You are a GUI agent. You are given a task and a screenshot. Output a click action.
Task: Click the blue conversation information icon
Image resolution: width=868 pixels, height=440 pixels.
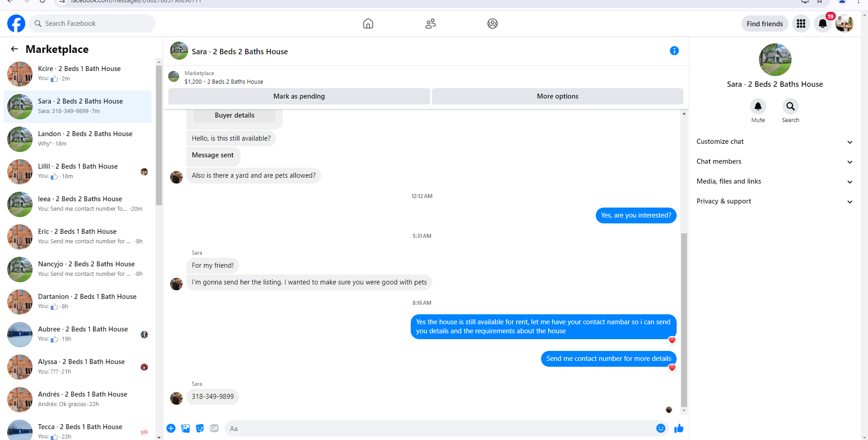[674, 51]
